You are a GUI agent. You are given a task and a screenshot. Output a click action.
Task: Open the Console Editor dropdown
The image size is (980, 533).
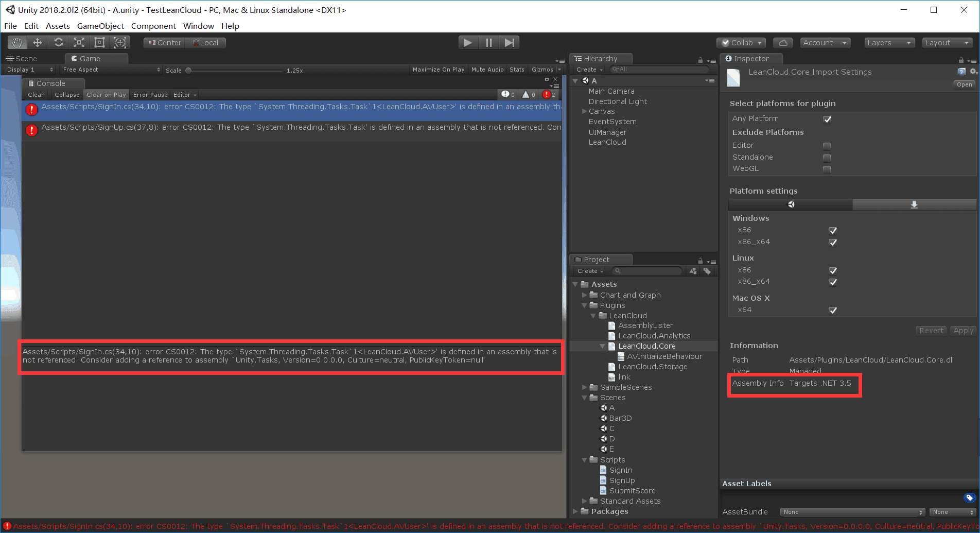coord(185,95)
